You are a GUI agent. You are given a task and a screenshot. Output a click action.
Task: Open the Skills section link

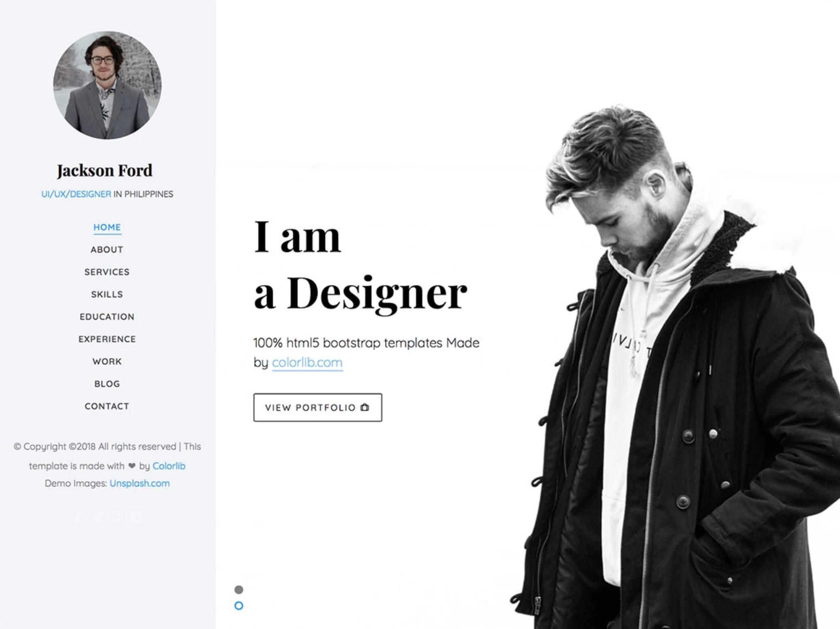pos(107,294)
